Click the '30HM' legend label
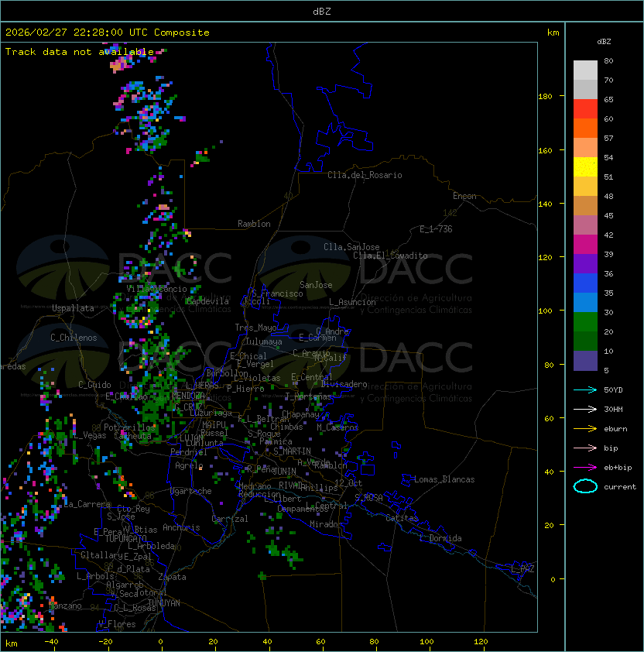The height and width of the screenshot is (652, 644). (613, 409)
